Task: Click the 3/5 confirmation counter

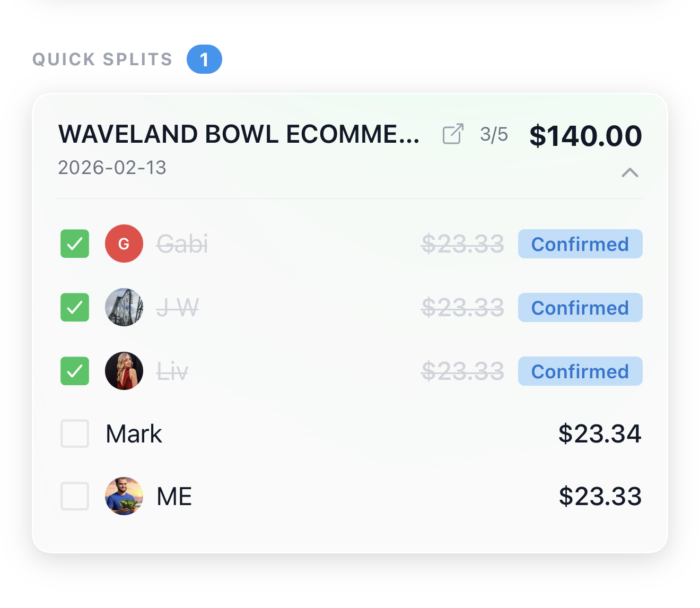Action: tap(493, 135)
